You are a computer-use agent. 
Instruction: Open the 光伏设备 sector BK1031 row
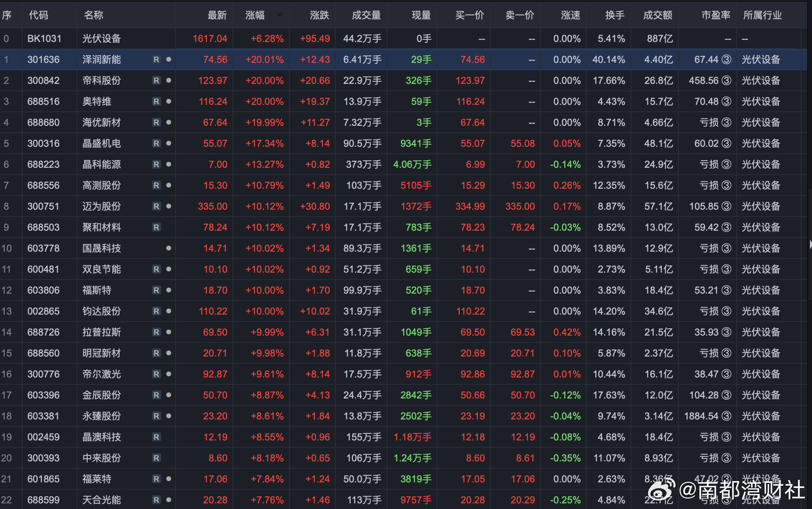(x=101, y=39)
